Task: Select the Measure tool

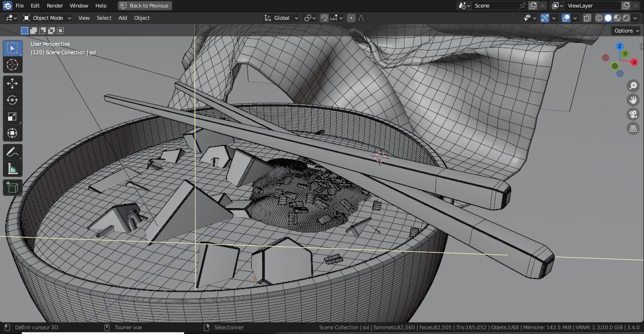Action: point(12,169)
